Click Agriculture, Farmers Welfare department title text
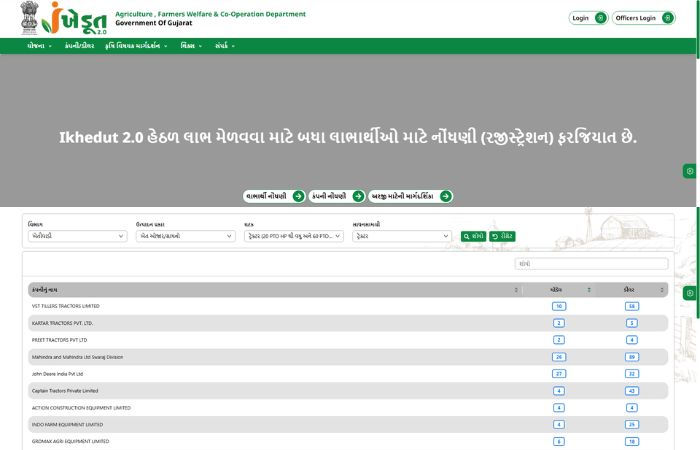Viewport: 700px width, 450px height. tap(210, 14)
